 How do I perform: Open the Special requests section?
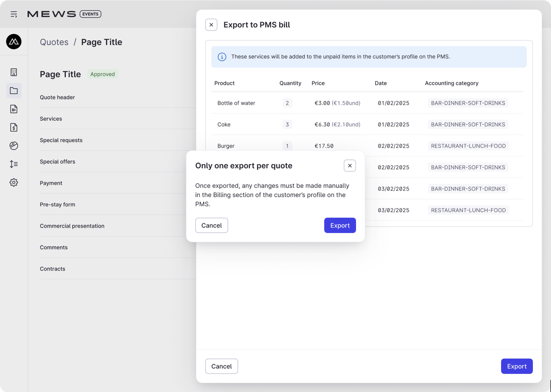118,140
